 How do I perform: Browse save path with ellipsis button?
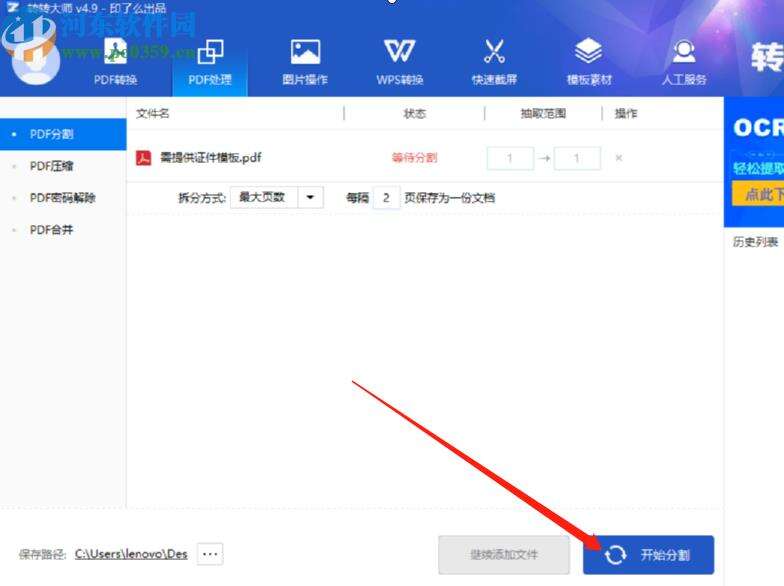[210, 554]
